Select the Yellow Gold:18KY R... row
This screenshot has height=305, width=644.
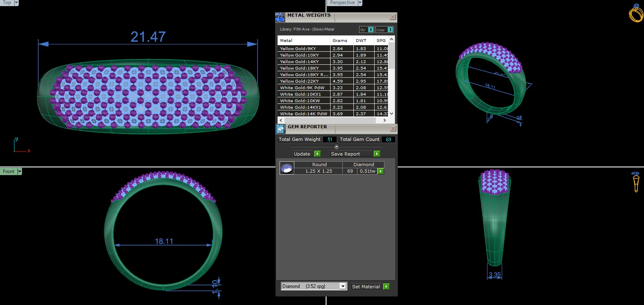click(333, 75)
